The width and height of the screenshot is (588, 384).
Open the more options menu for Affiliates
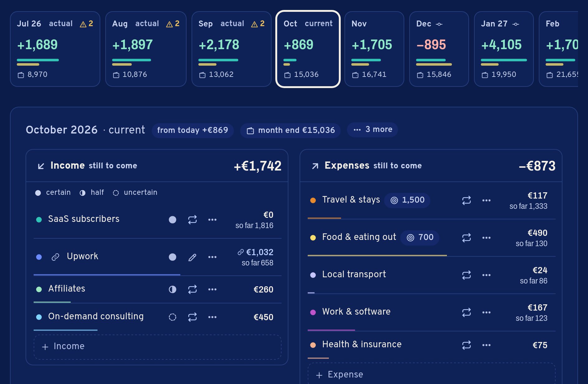click(212, 289)
